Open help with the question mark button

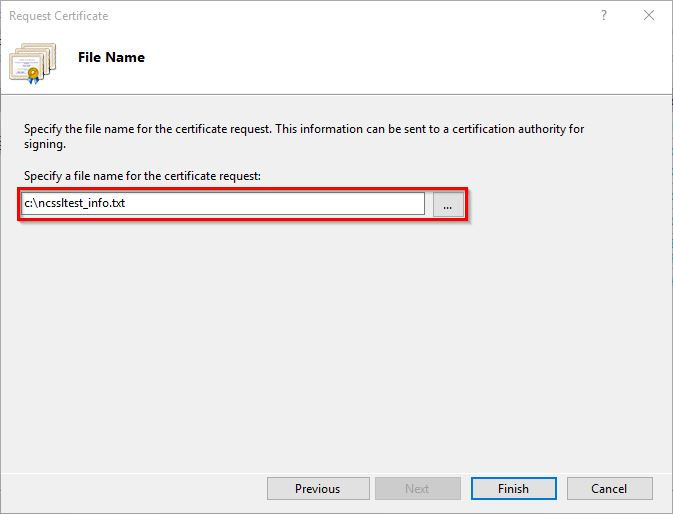[603, 16]
